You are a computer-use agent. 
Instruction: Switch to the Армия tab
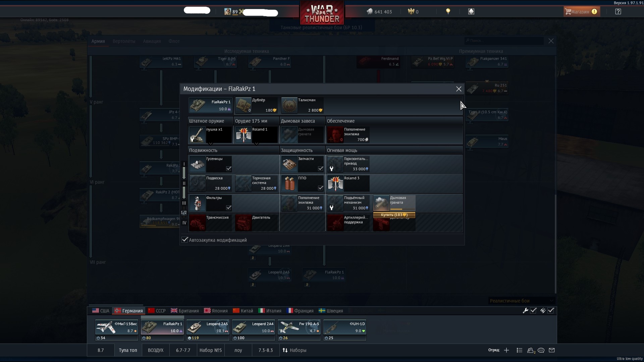tap(98, 41)
